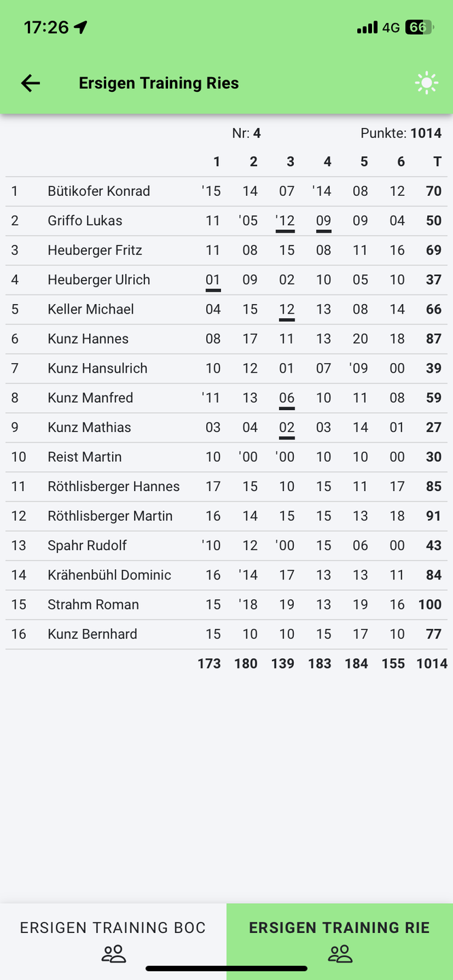Tap the Nr 4 label

pyautogui.click(x=246, y=133)
